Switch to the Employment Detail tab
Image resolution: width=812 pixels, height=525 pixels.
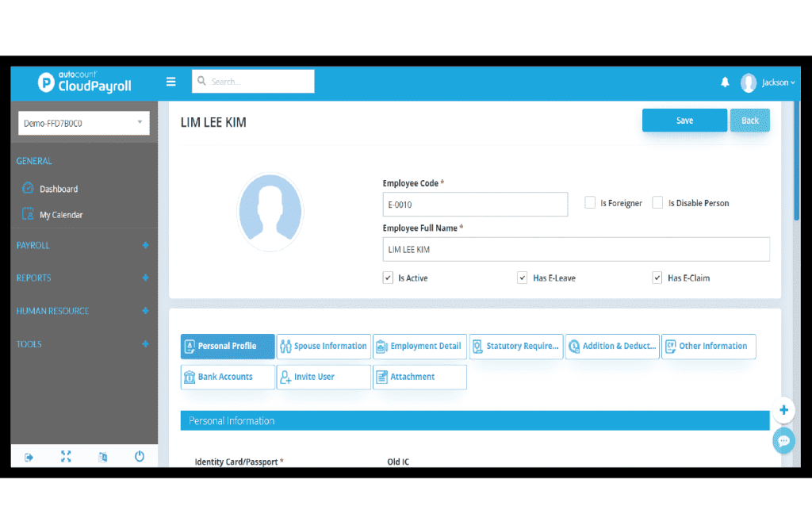[x=419, y=347]
